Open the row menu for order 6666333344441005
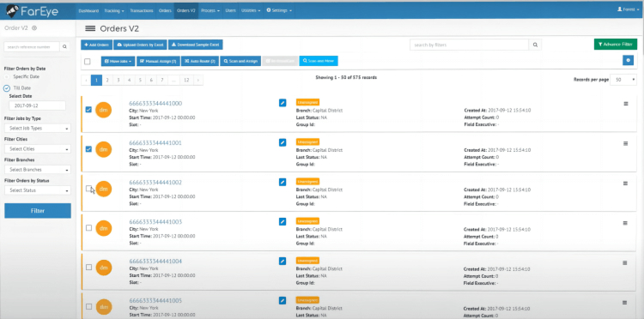The image size is (644, 319). [x=625, y=303]
